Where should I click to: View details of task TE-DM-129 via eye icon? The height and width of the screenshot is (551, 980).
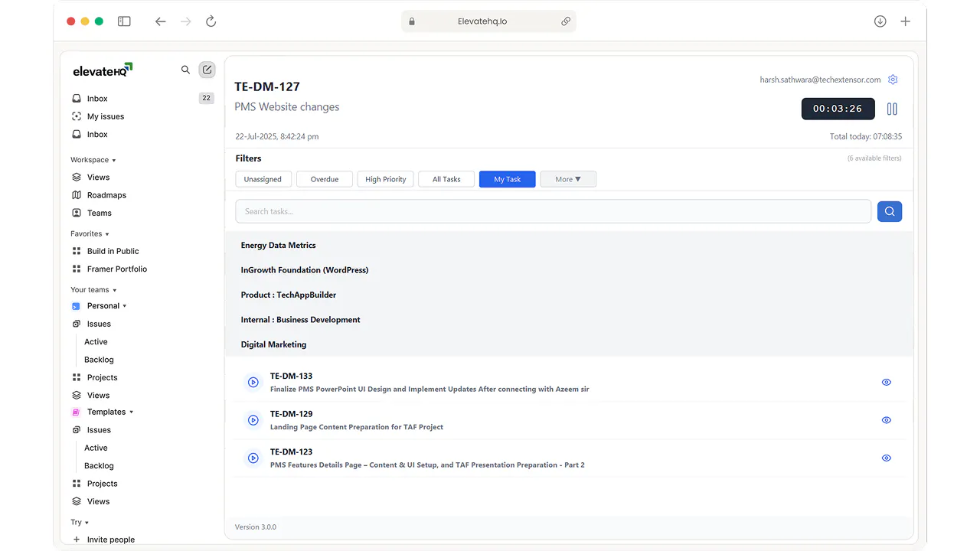point(887,420)
